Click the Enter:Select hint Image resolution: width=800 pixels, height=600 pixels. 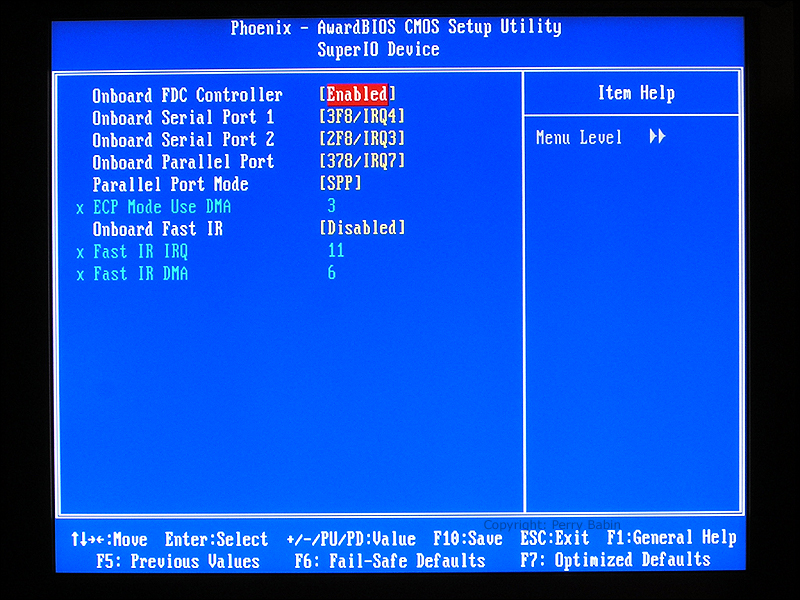[x=216, y=539]
